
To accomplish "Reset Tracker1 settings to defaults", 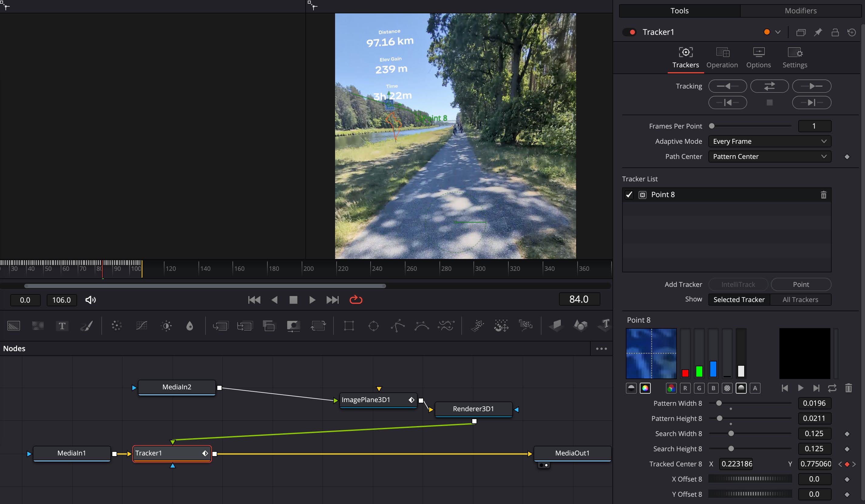I will [851, 32].
